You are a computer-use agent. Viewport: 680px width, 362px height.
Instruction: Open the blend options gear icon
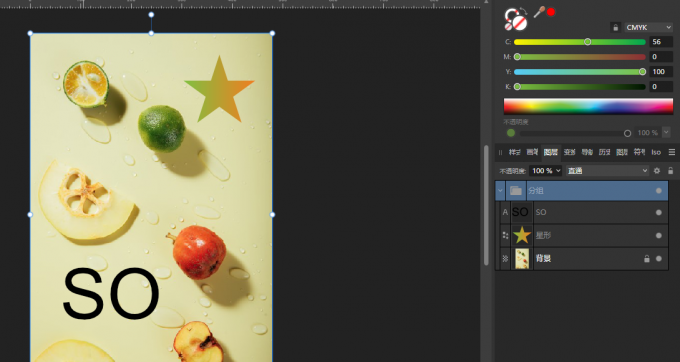tap(657, 171)
